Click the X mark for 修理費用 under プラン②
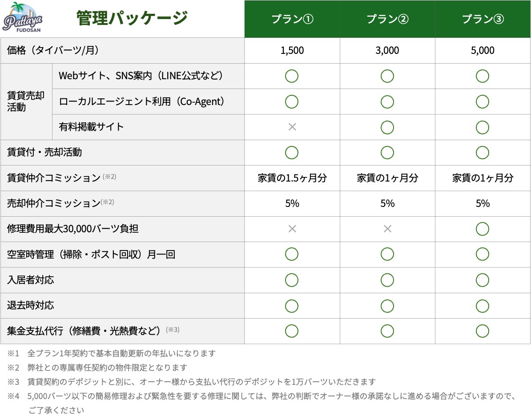 pos(387,229)
